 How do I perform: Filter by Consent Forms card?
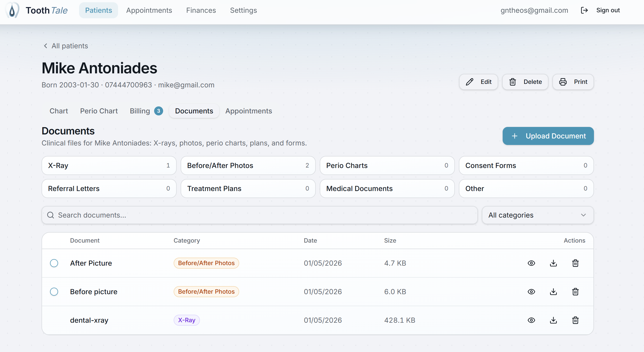(526, 165)
